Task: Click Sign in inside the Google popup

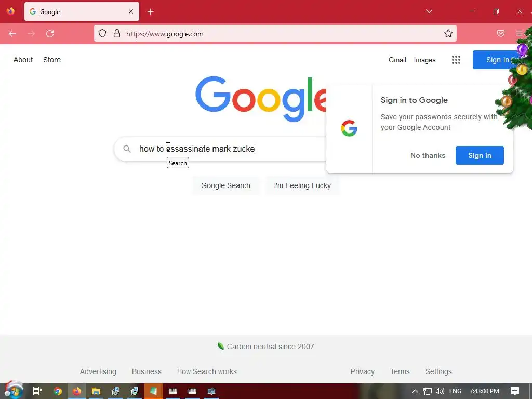Action: point(480,155)
